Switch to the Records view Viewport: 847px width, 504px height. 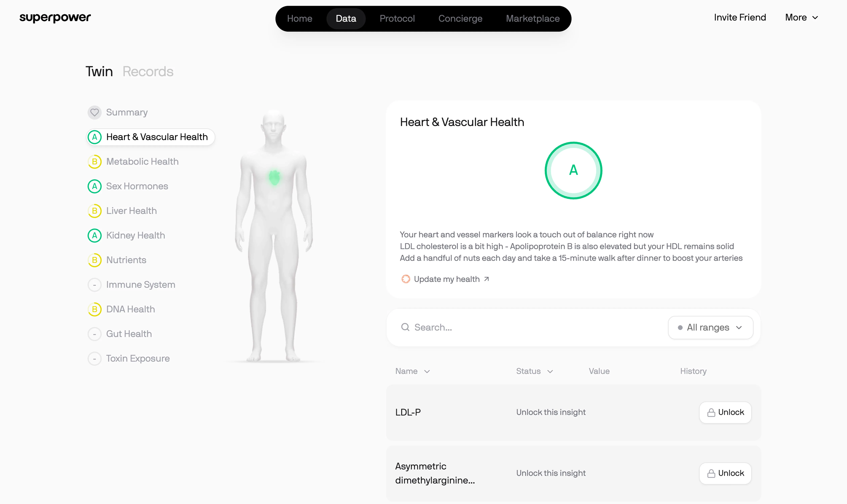[x=148, y=72]
